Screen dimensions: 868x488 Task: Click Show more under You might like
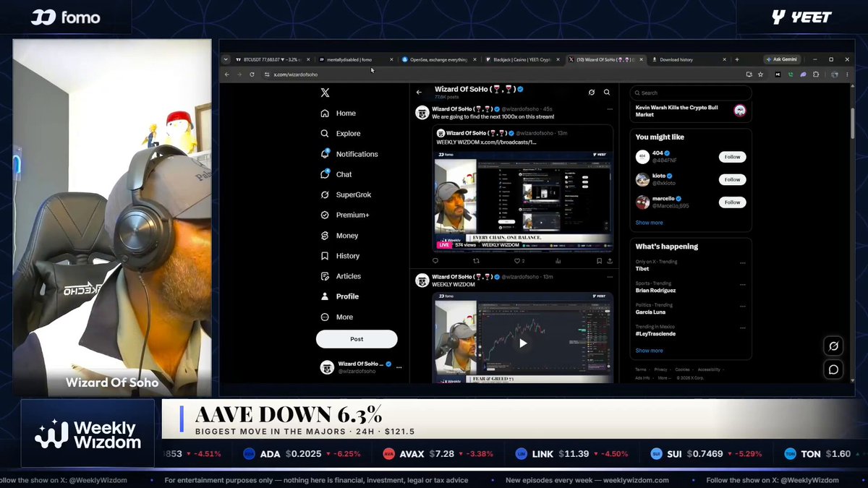(649, 223)
